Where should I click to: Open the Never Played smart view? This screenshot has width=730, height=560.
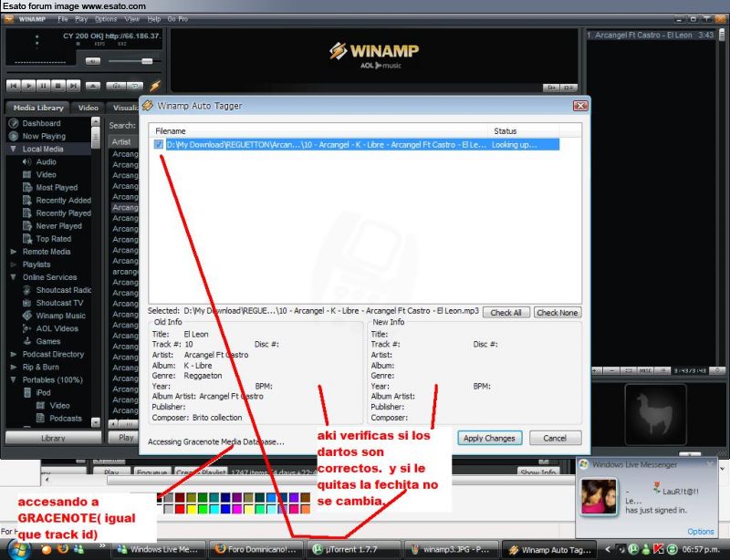pos(58,226)
